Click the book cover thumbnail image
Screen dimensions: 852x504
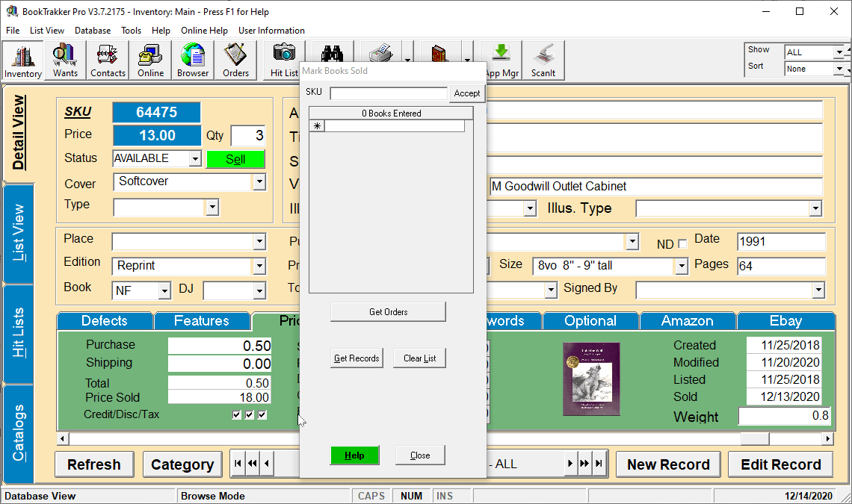tap(591, 379)
